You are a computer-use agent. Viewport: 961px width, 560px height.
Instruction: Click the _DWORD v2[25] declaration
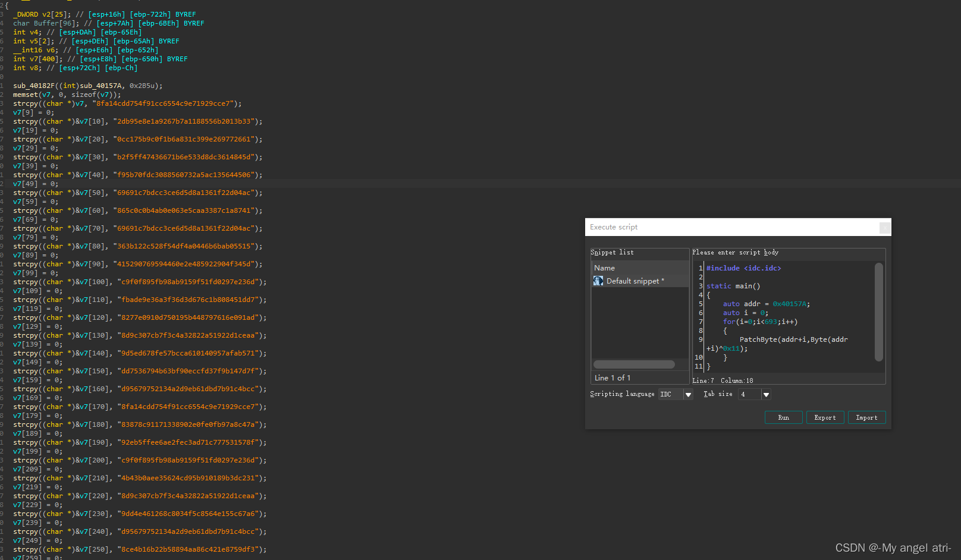click(105, 14)
